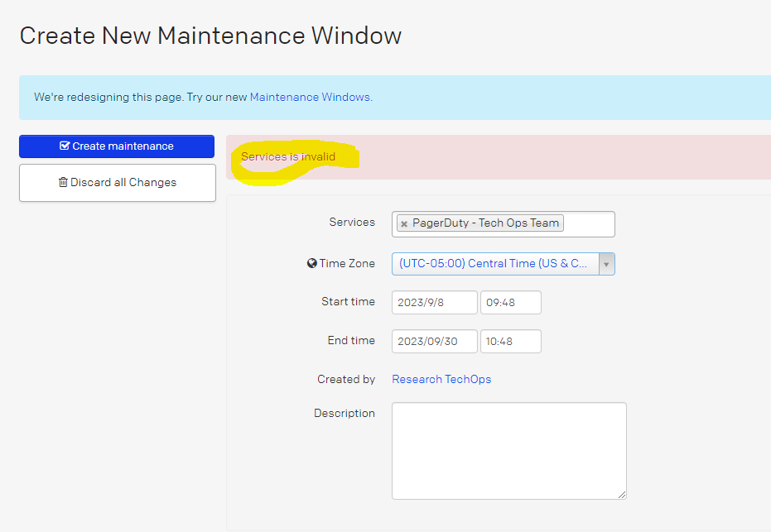
Task: Click the globe icon beside Time Zone
Action: [311, 263]
